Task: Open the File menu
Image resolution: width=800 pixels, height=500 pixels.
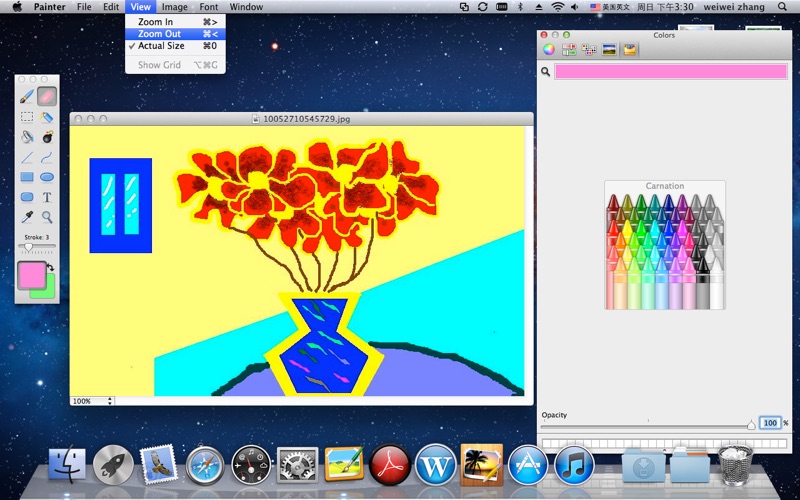Action: [84, 7]
